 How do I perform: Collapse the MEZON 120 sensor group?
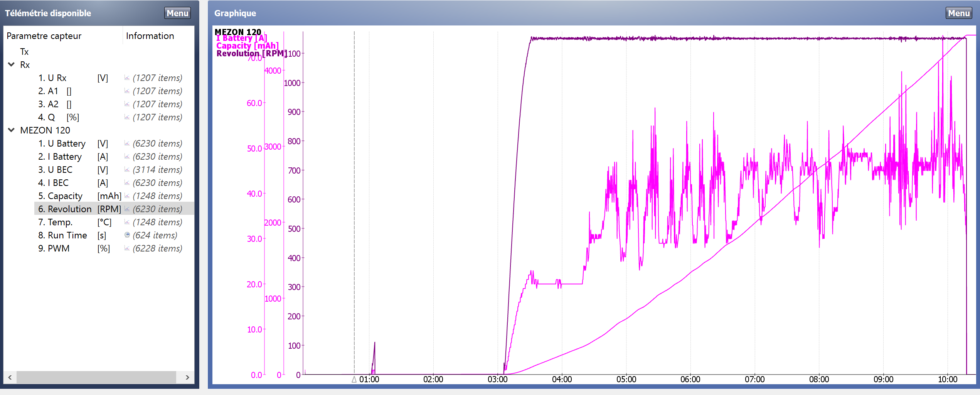[x=12, y=130]
